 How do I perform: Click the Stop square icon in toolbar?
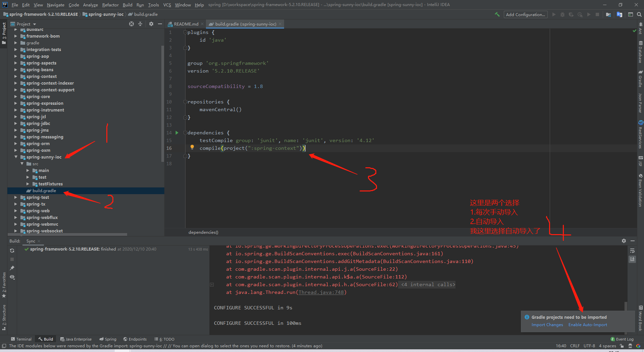pyautogui.click(x=597, y=14)
